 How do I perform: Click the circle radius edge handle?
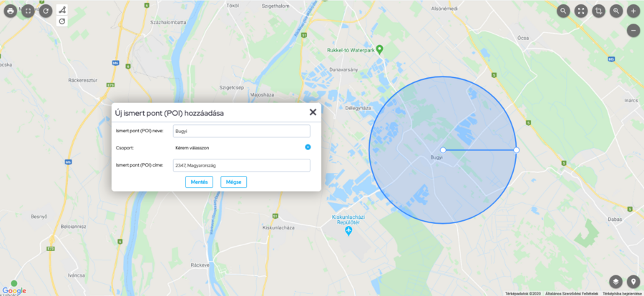pos(516,150)
